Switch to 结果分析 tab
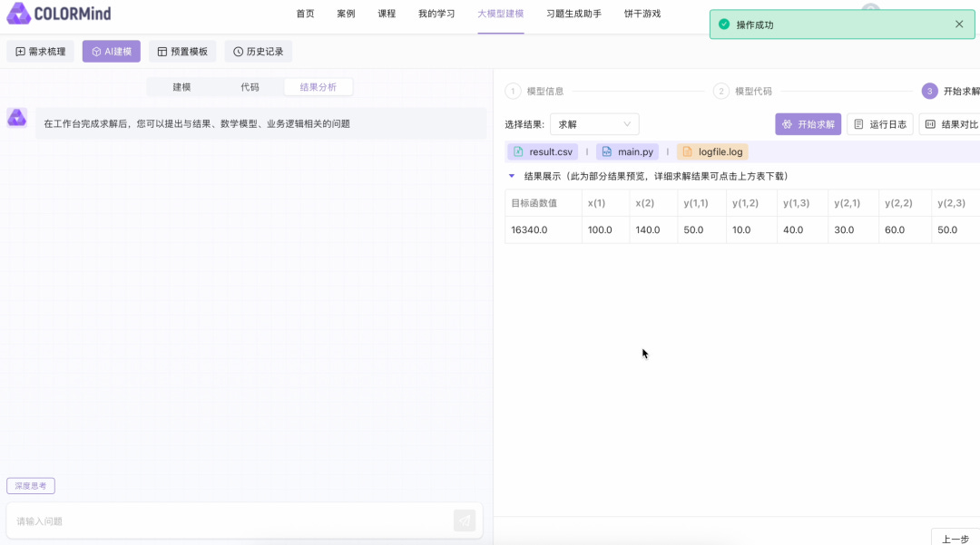 click(318, 87)
